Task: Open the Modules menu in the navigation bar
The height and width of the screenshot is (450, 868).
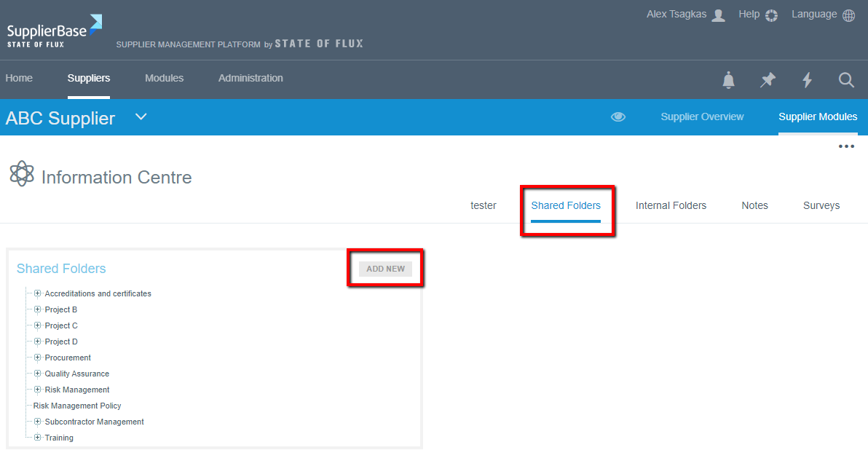Action: pyautogui.click(x=164, y=78)
